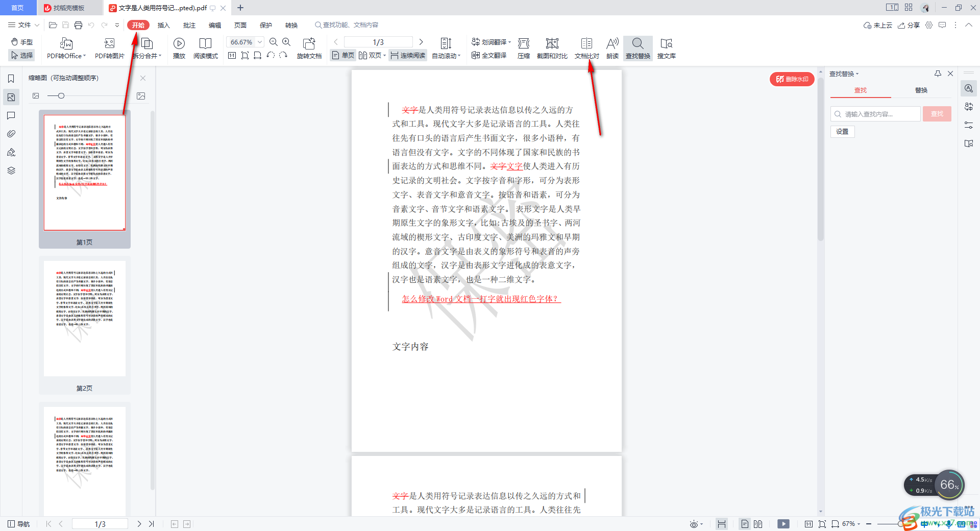This screenshot has width=980, height=531.
Task: Open eye protection mode dropdown in status bar
Action: click(x=696, y=524)
